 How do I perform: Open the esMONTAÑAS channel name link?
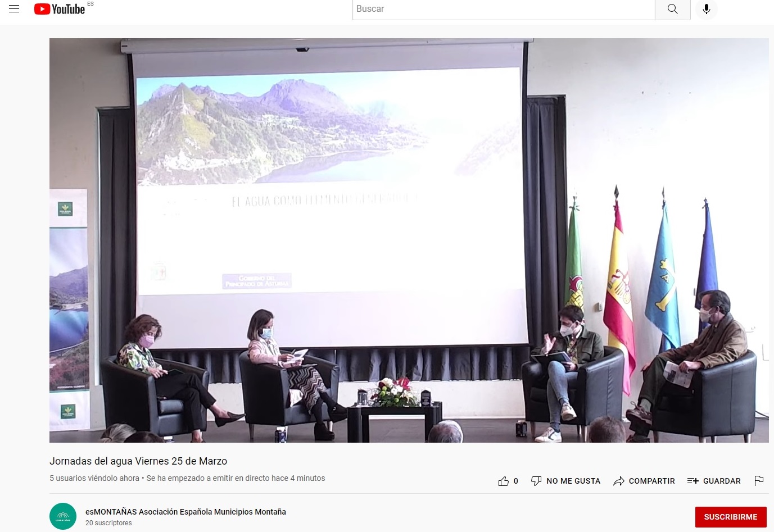(x=185, y=512)
